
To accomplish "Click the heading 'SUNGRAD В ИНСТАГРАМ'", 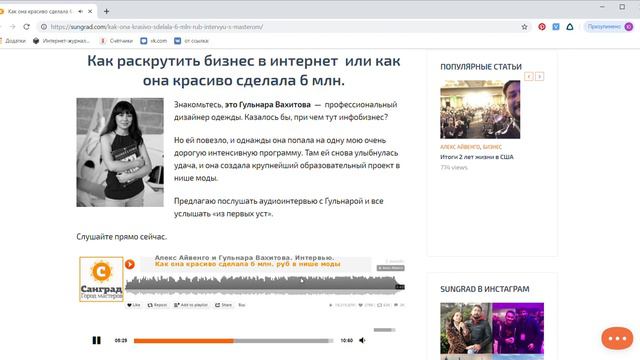I will point(484,289).
